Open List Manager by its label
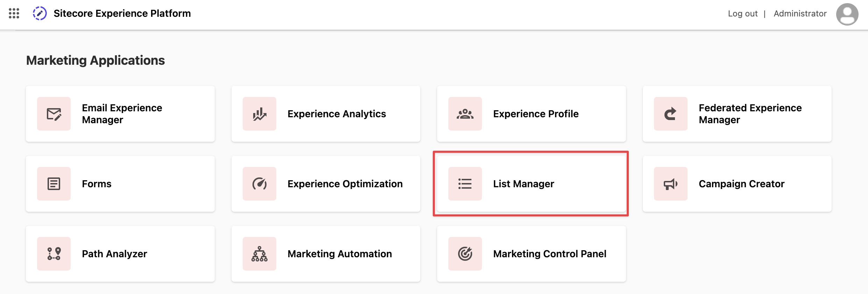Image resolution: width=868 pixels, height=294 pixels. 524,184
